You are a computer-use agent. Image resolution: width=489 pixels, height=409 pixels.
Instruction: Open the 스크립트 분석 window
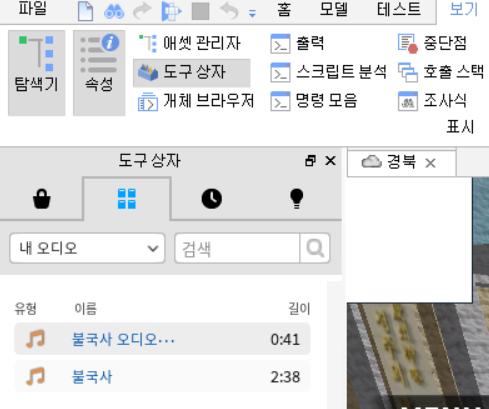328,72
